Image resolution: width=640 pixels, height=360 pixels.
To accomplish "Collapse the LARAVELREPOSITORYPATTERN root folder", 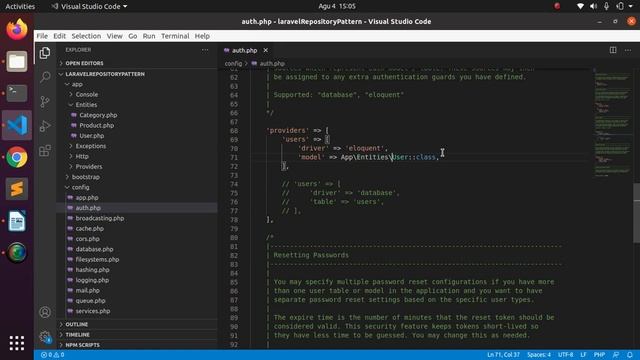I will [105, 74].
